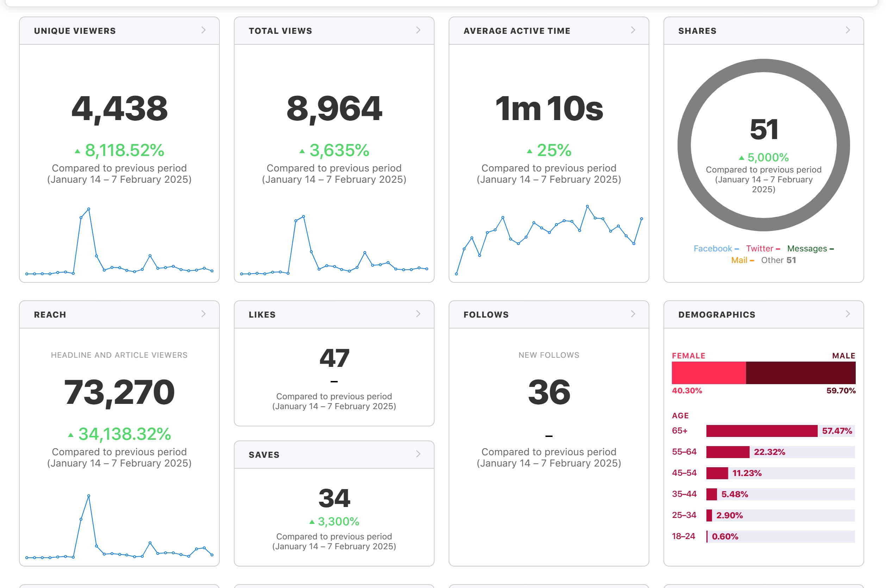Click AVERAGE ACTIVE TIME header title
The width and height of the screenshot is (886, 588).
coord(517,31)
